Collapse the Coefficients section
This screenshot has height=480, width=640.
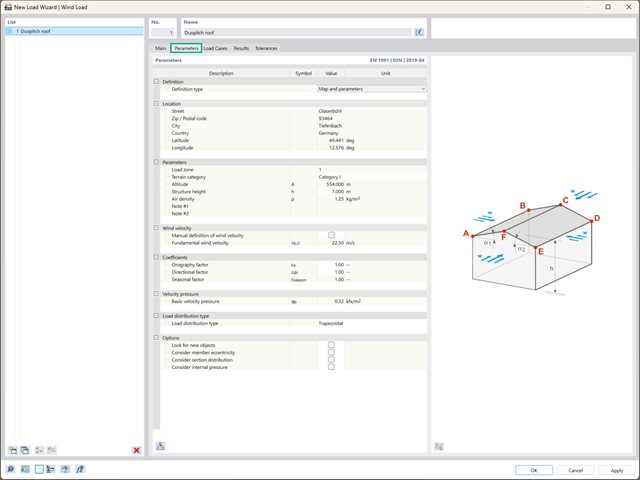(x=156, y=257)
